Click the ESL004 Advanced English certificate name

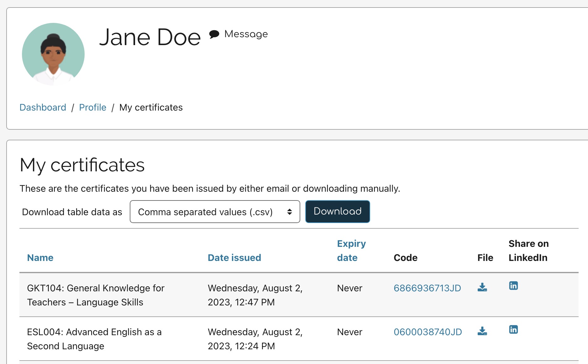click(x=94, y=339)
